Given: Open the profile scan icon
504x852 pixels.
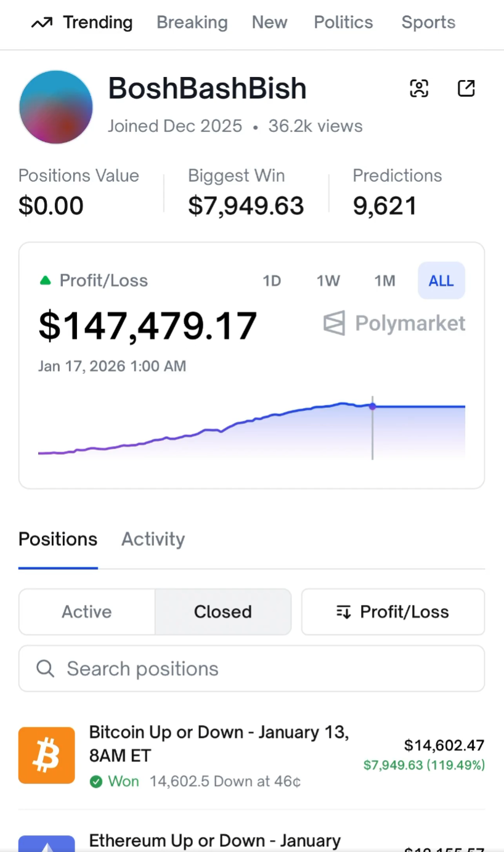Looking at the screenshot, I should point(419,89).
